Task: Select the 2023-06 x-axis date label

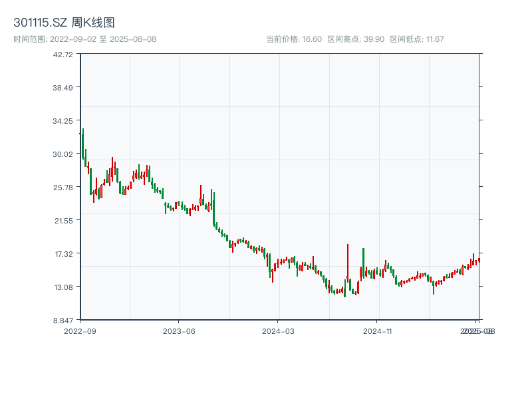Action: pyautogui.click(x=179, y=331)
